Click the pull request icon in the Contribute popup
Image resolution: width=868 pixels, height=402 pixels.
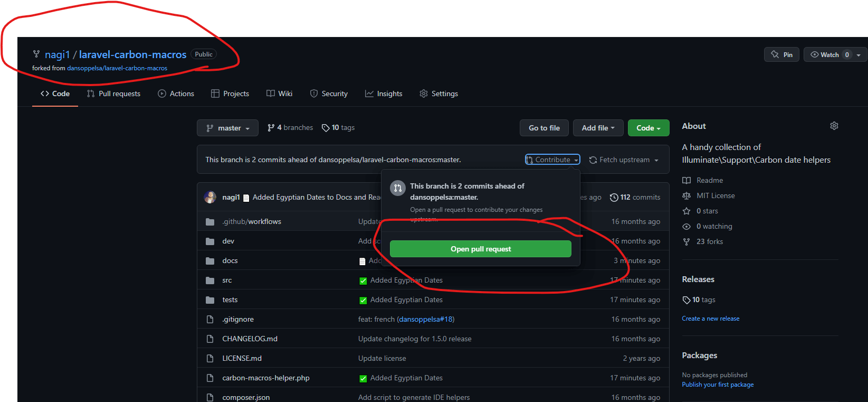398,188
